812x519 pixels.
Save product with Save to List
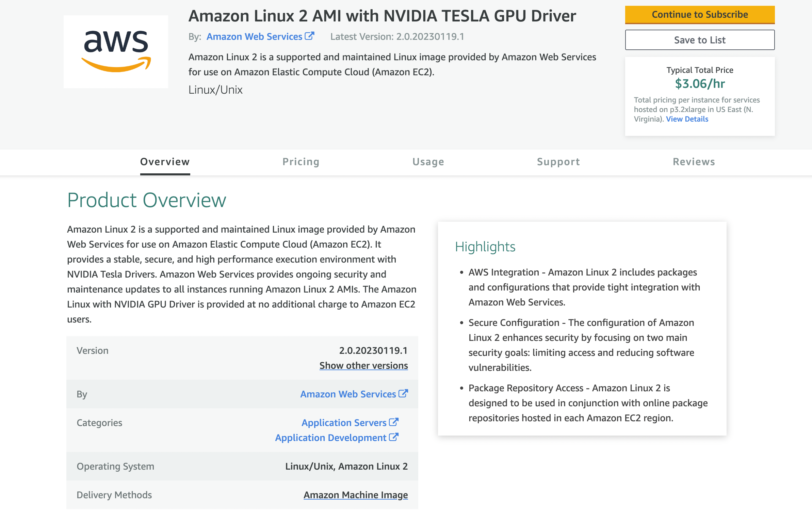[x=700, y=40]
